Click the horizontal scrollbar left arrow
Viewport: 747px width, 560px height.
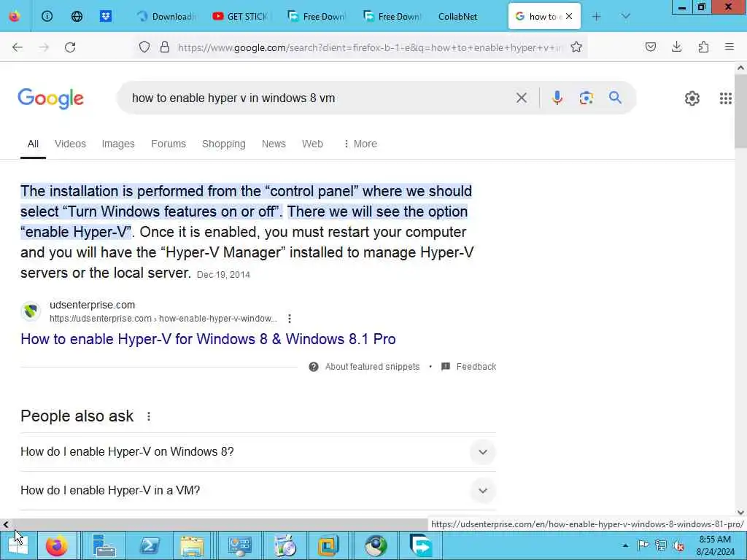coord(6,524)
